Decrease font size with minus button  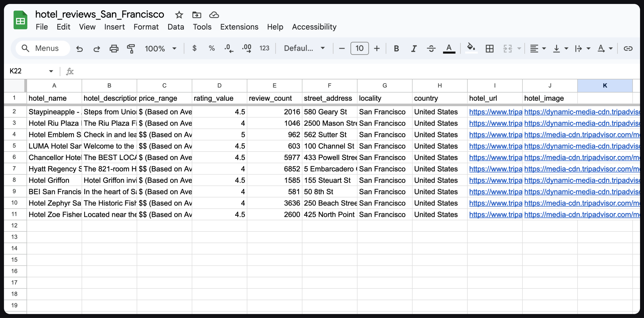click(342, 48)
